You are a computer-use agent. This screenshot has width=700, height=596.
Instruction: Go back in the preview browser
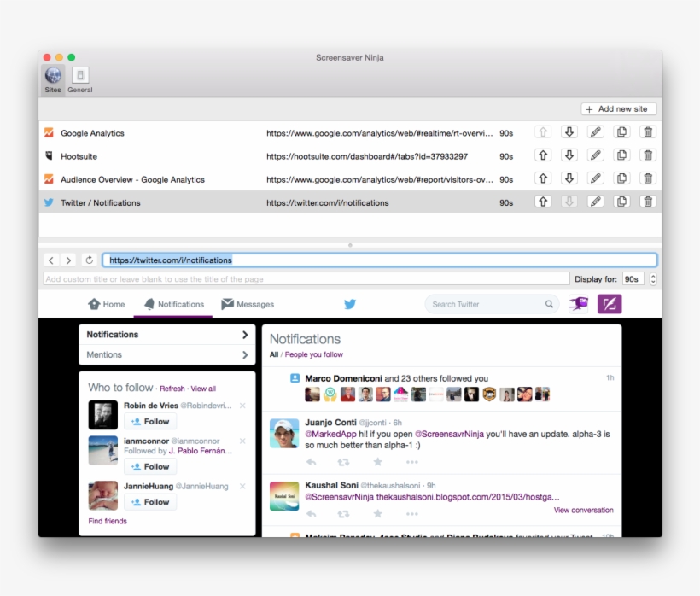click(51, 260)
